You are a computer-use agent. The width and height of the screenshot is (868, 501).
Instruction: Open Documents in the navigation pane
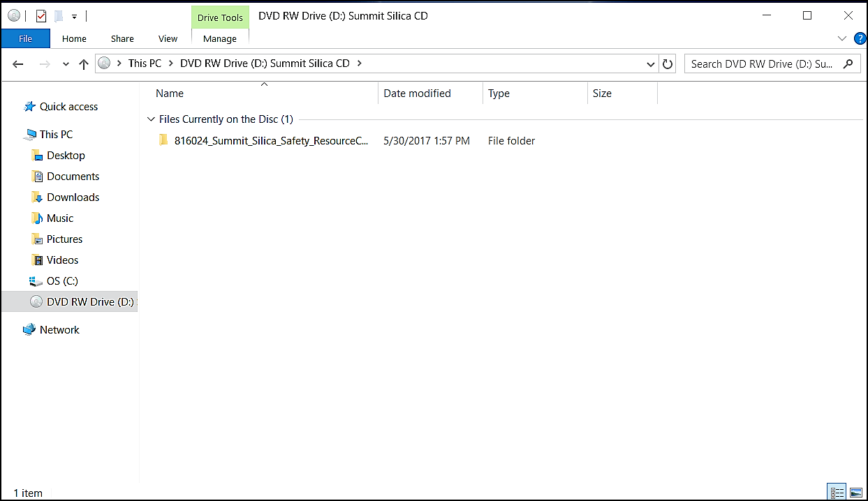(x=73, y=177)
